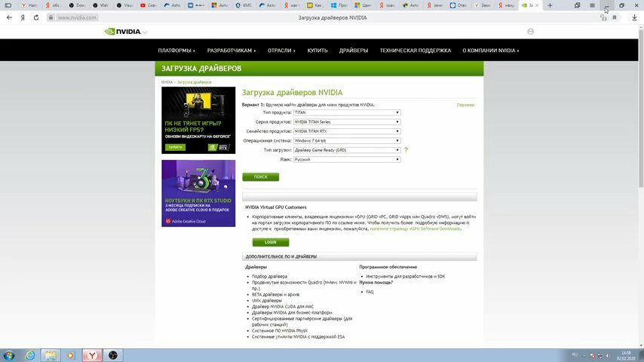Open the taskbar clock and date
644x362 pixels.
click(x=626, y=356)
